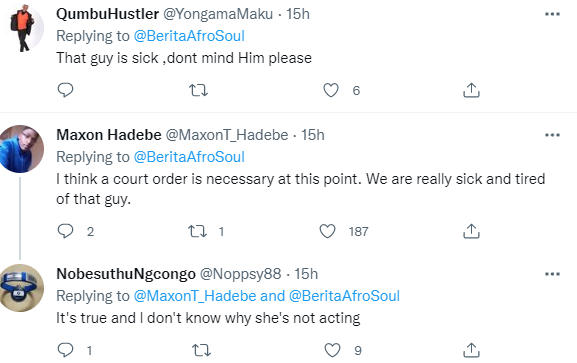The width and height of the screenshot is (577, 363).
Task: Like Maxon Hadebe's tweet with 187 likes
Action: click(x=327, y=231)
